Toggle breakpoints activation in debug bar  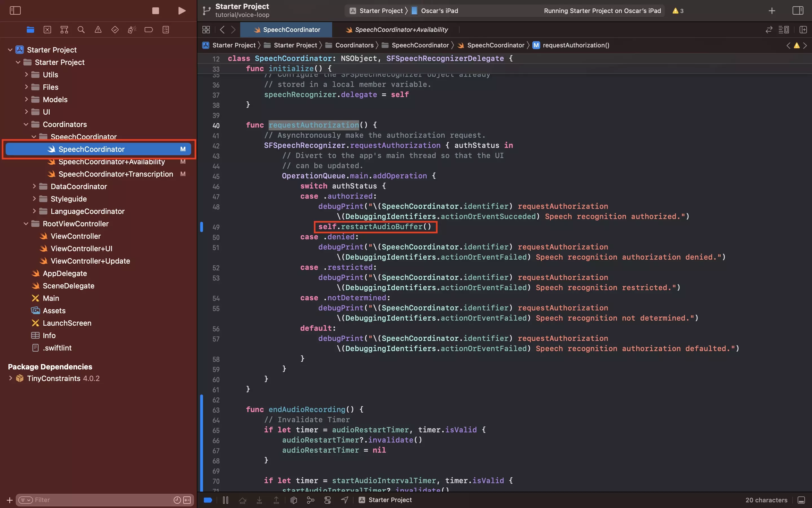(208, 500)
